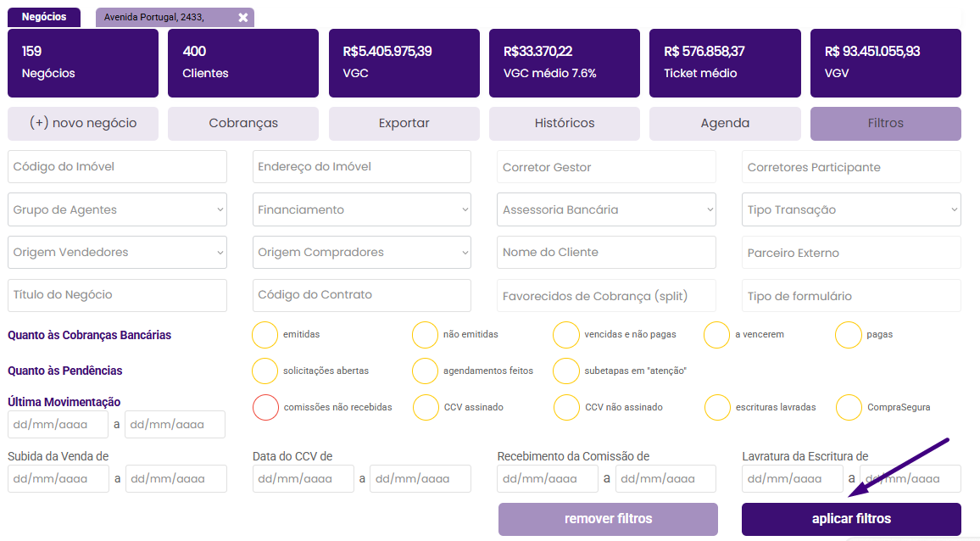Expand the Grupo de Agentes dropdown

[117, 209]
